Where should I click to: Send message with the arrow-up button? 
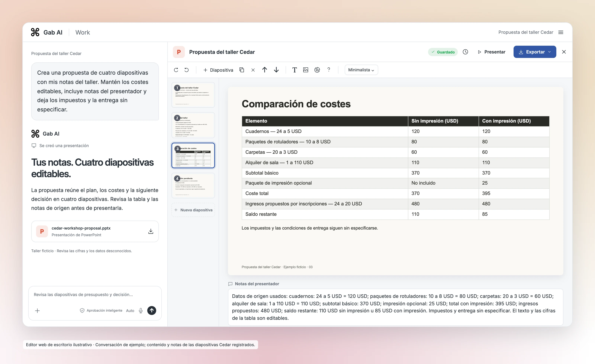pos(152,311)
